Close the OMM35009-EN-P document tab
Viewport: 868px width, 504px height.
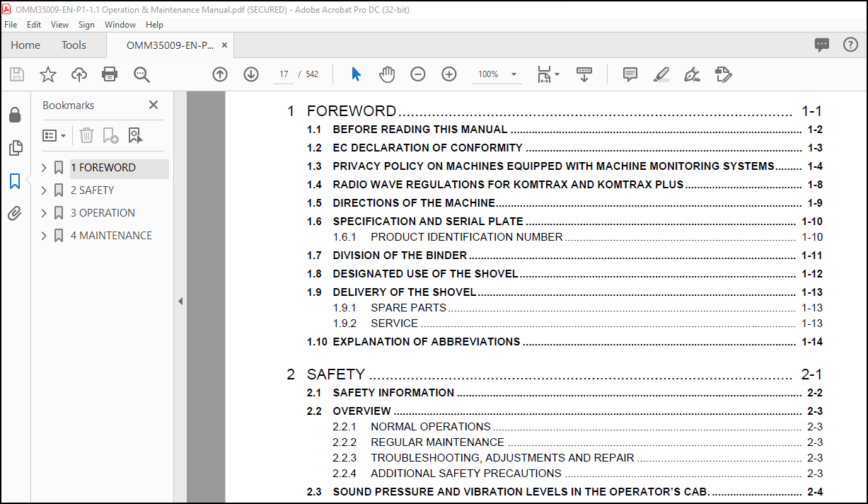[225, 45]
